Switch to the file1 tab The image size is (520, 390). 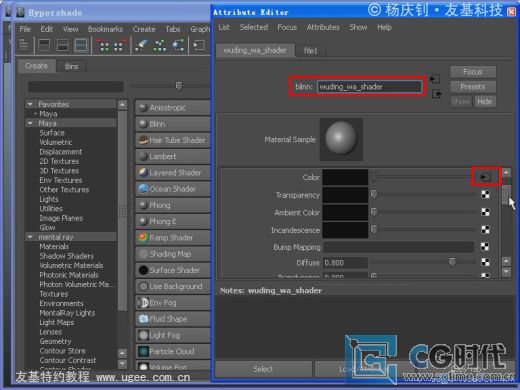(x=310, y=51)
